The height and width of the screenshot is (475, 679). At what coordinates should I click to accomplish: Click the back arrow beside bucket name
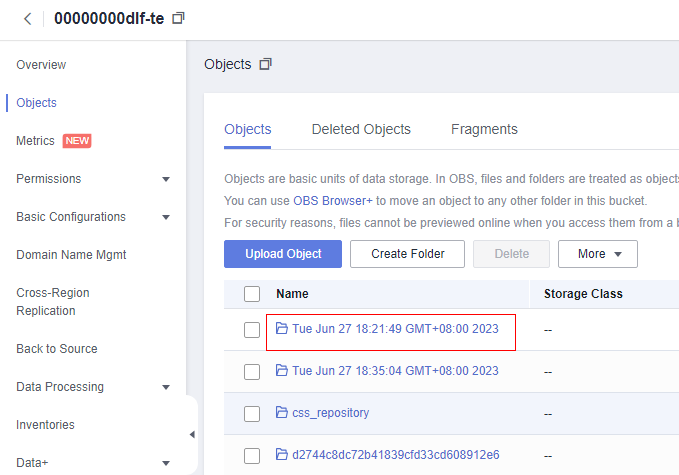27,19
